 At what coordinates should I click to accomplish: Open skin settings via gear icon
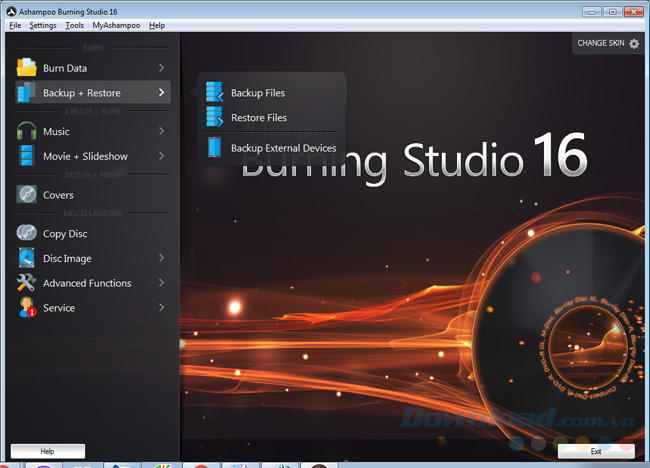point(634,44)
